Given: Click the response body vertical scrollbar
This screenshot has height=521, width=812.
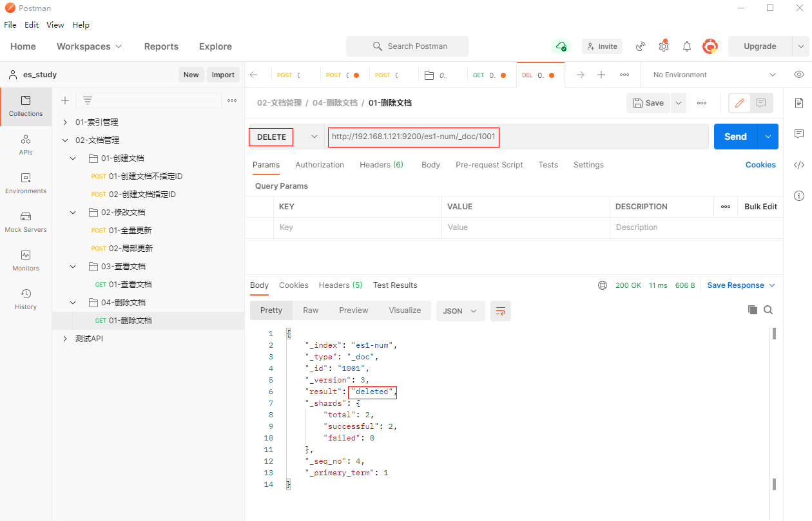Looking at the screenshot, I should coord(774,406).
